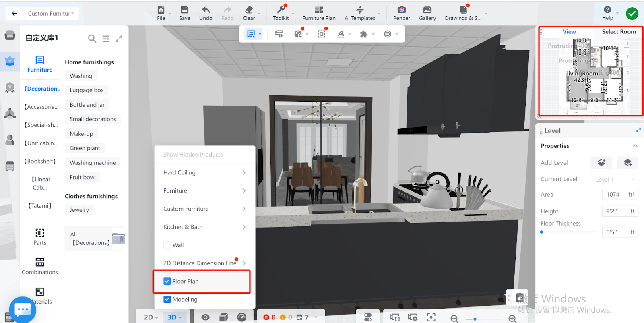Select the Washing tag

coord(81,76)
